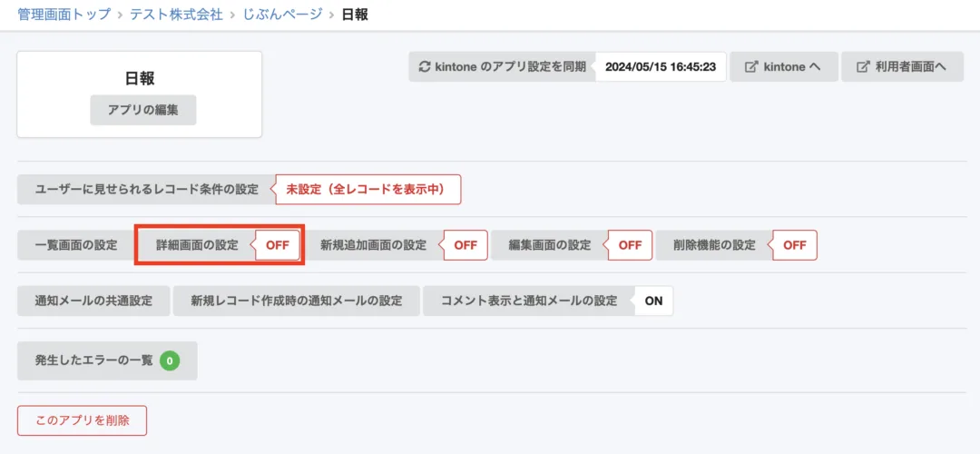Open 通知メールの共通設定
The width and height of the screenshot is (980, 454).
[x=93, y=301]
